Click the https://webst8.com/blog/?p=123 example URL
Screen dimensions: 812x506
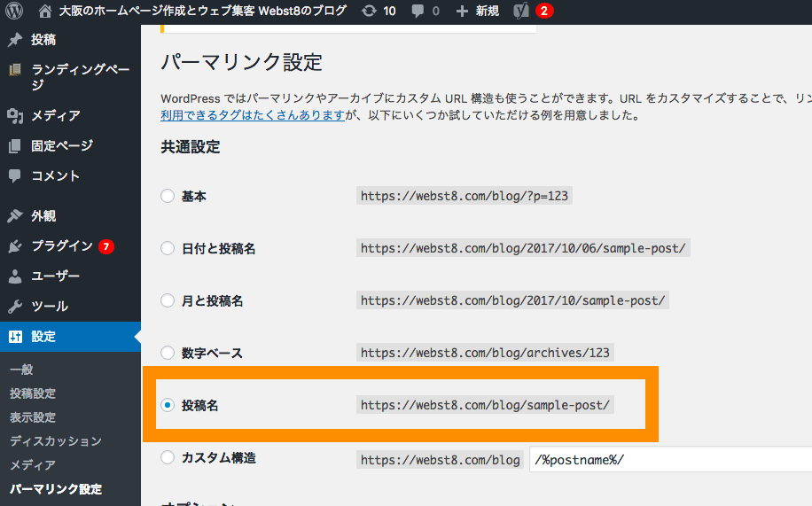click(464, 196)
